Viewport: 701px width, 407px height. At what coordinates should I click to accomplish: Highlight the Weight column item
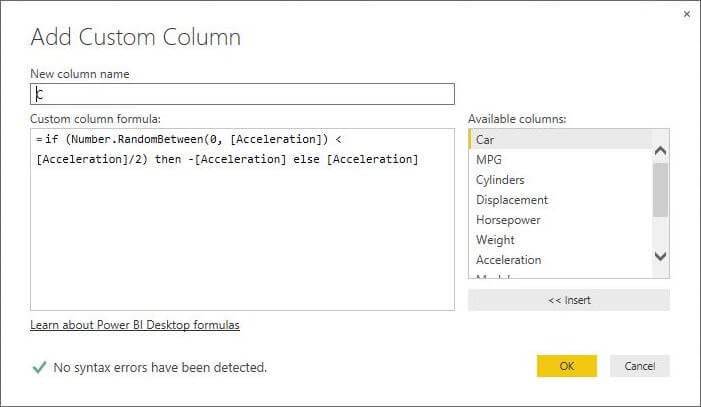point(495,239)
